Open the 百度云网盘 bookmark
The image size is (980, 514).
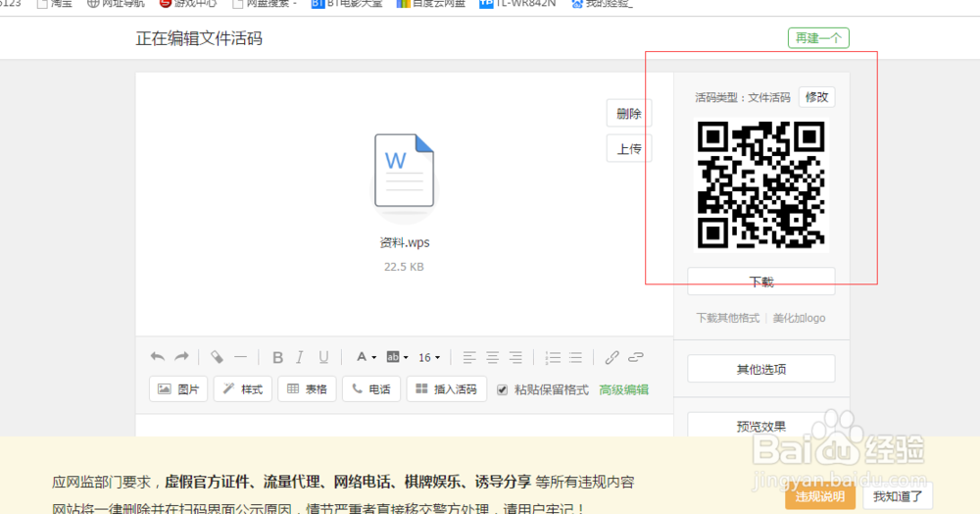pos(431,4)
